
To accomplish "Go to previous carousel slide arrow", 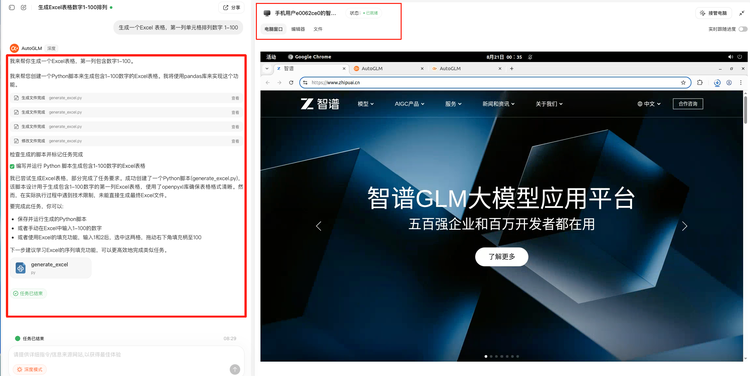I will 319,226.
